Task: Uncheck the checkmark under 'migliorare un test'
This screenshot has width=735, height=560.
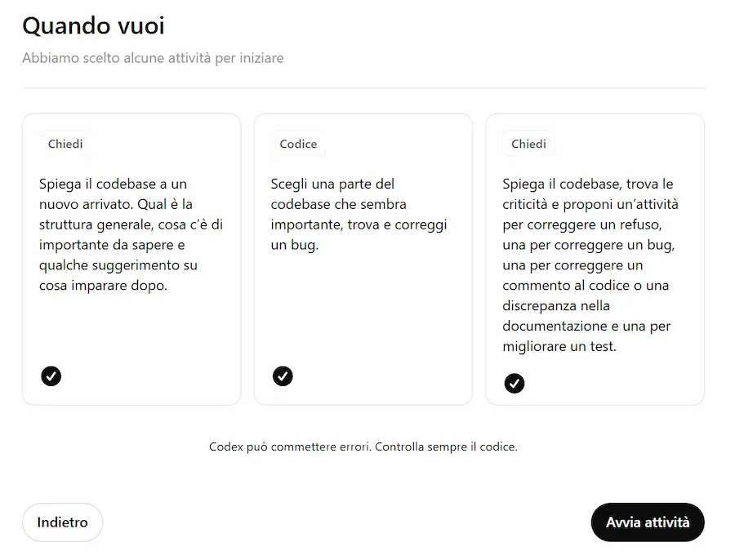Action: 514,384
